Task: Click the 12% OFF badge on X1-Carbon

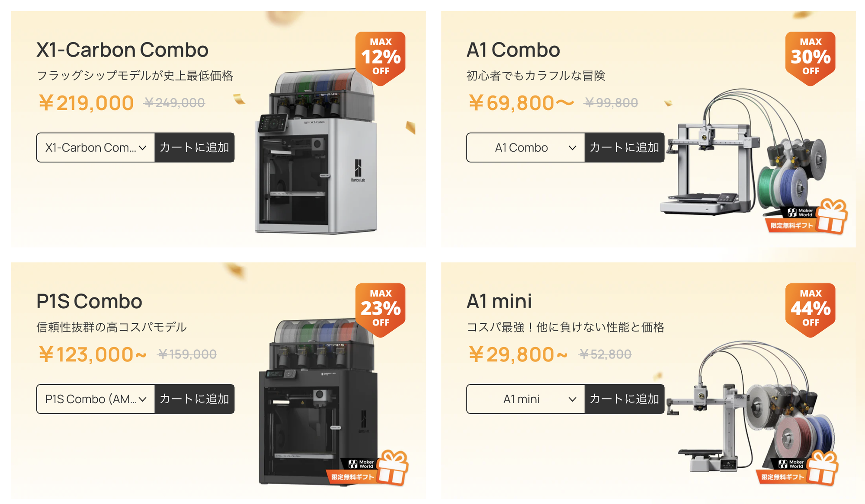Action: (380, 58)
